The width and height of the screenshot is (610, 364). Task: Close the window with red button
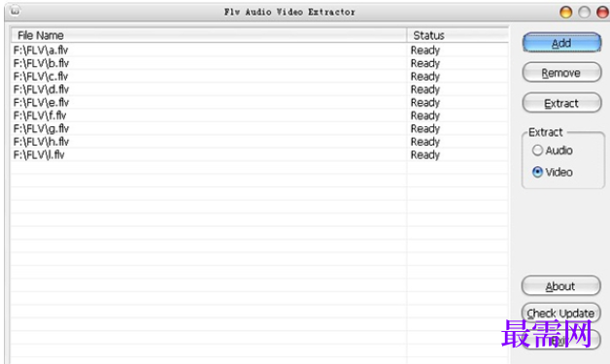602,12
